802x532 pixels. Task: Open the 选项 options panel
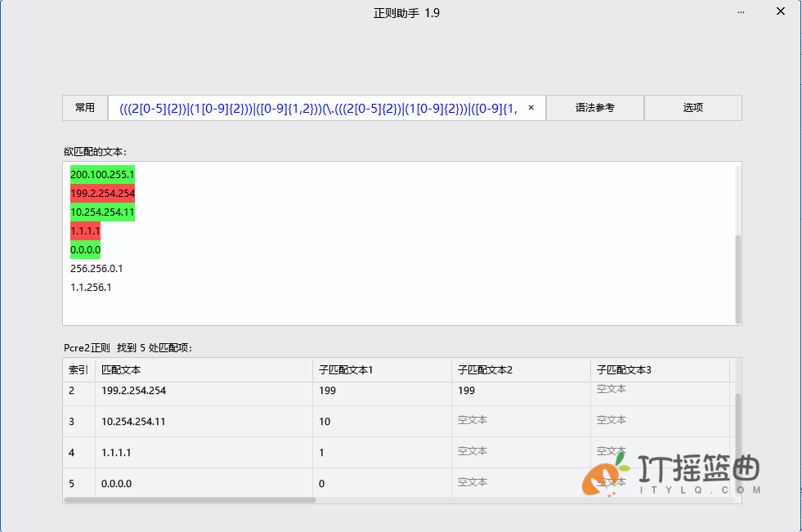click(692, 107)
